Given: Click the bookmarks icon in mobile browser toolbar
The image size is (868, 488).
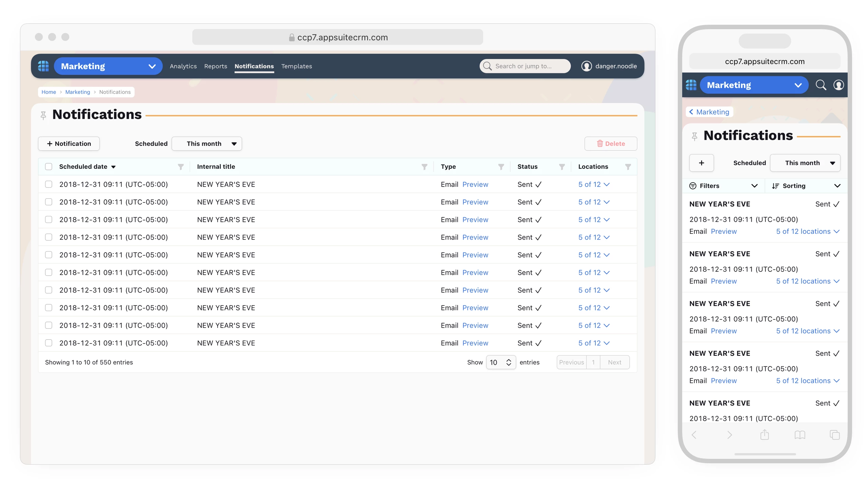Looking at the screenshot, I should pyautogui.click(x=800, y=435).
